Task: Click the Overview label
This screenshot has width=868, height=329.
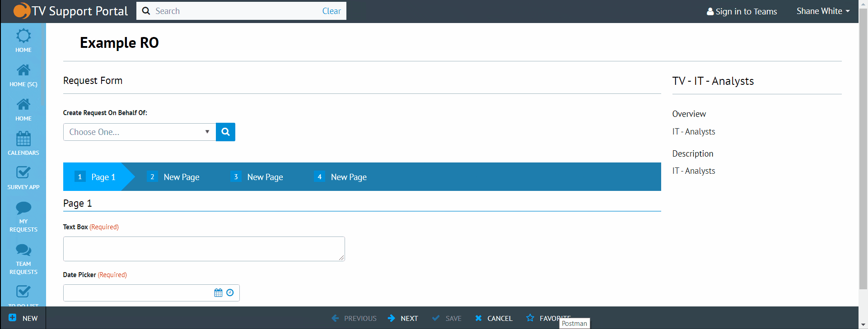Action: point(689,114)
